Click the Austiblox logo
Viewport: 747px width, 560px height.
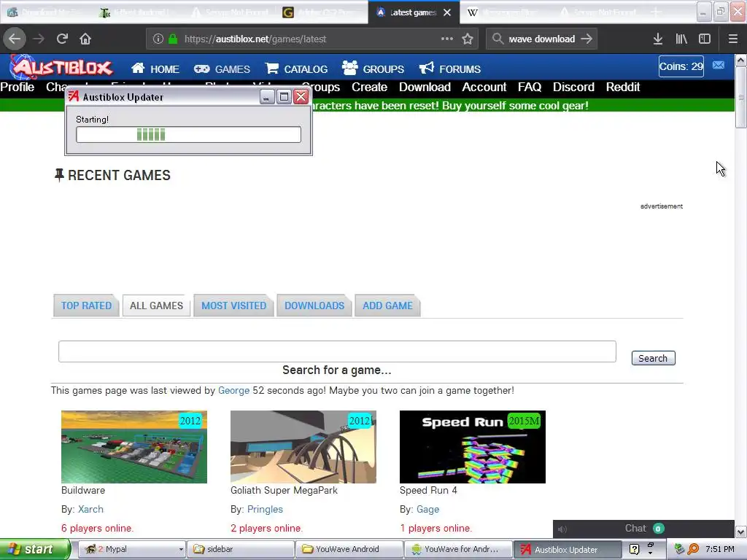click(x=63, y=66)
